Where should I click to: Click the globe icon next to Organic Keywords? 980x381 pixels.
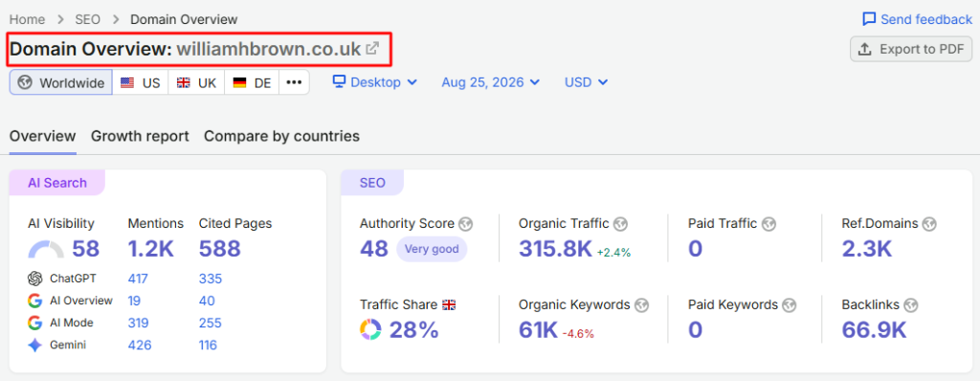tap(641, 305)
